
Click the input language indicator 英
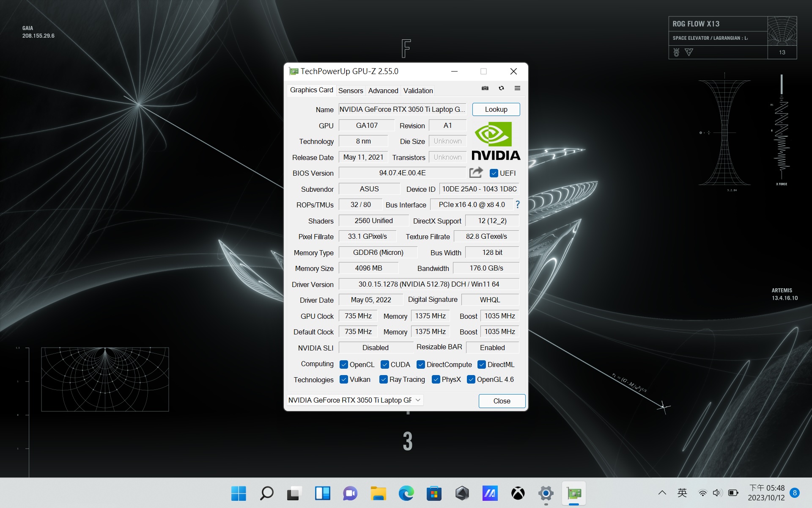click(x=682, y=493)
